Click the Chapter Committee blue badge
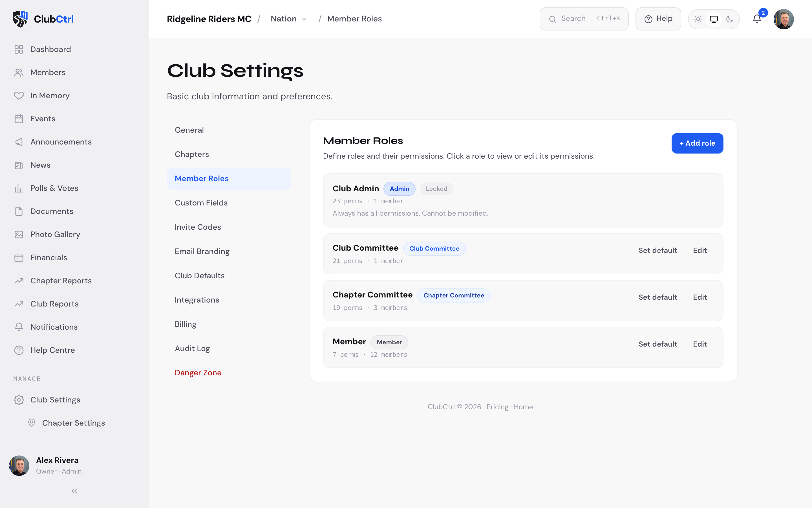The height and width of the screenshot is (508, 812). point(454,295)
